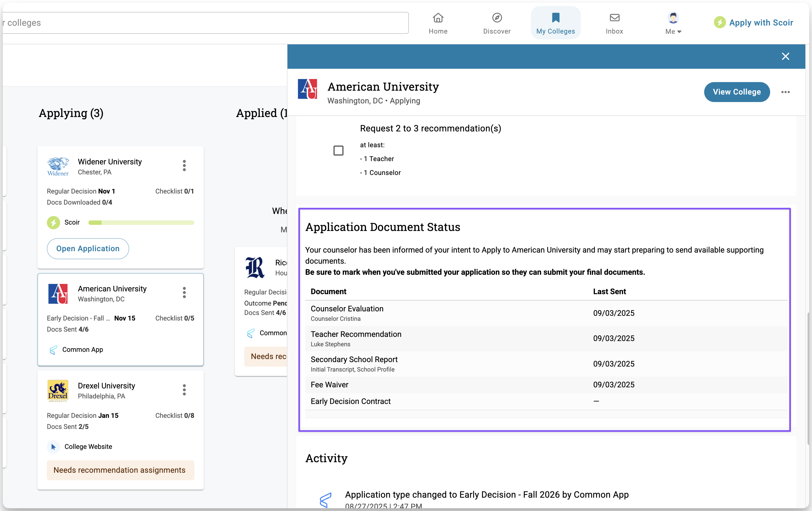
Task: Open the American University card options menu
Action: (x=184, y=293)
